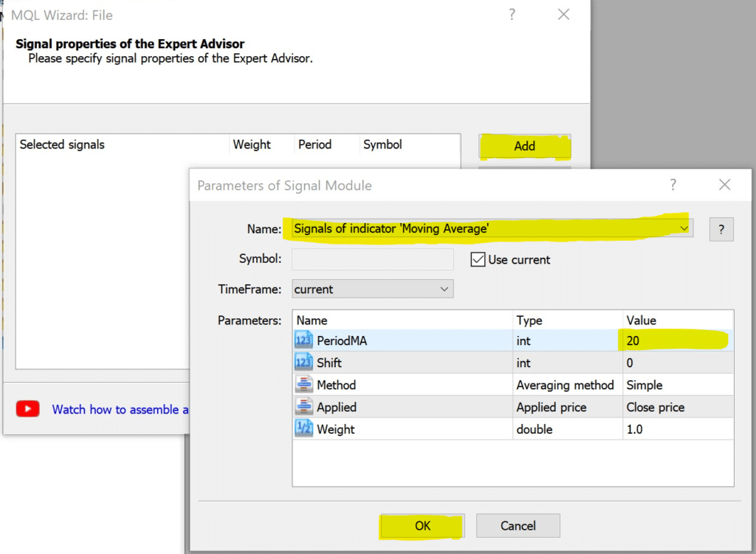Uncheck the Use current checkbox

pyautogui.click(x=476, y=259)
